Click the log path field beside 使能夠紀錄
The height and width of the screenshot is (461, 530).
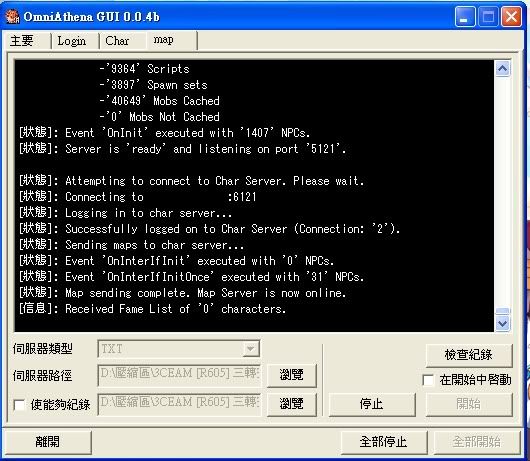[x=179, y=404]
